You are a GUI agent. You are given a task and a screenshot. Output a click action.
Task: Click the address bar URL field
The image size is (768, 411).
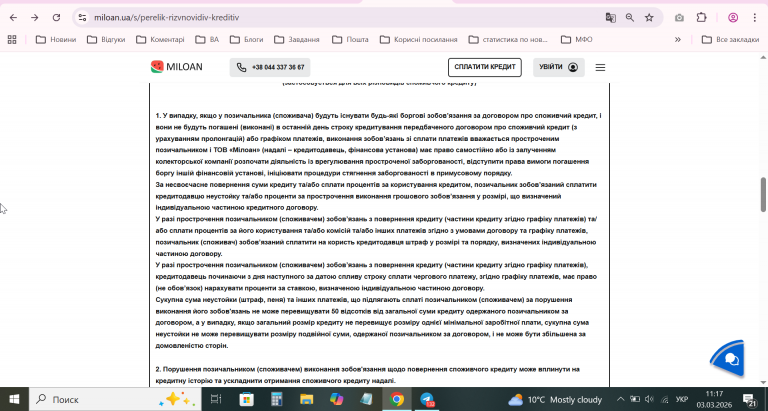[x=343, y=18]
